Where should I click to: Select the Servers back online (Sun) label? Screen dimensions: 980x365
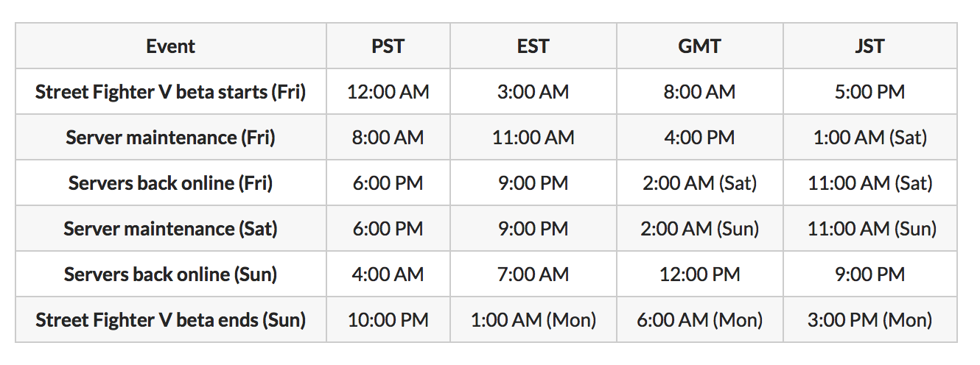point(171,274)
